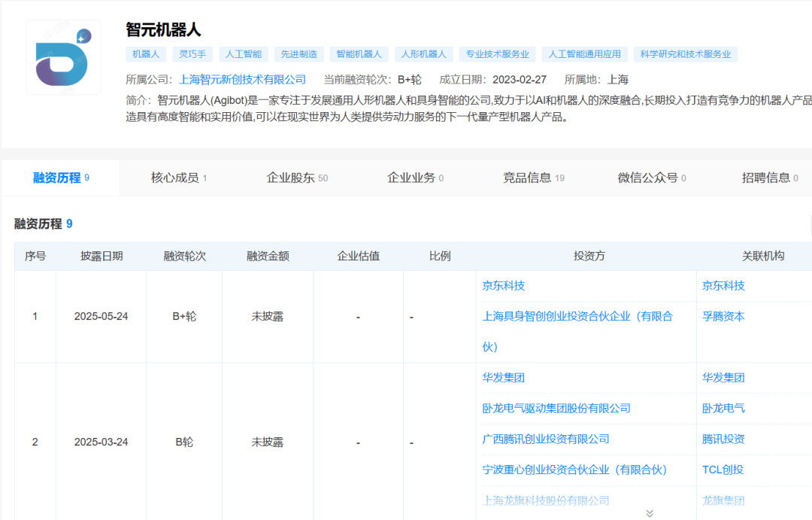Select the 先进制造 tag
The width and height of the screenshot is (812, 520).
click(x=298, y=54)
